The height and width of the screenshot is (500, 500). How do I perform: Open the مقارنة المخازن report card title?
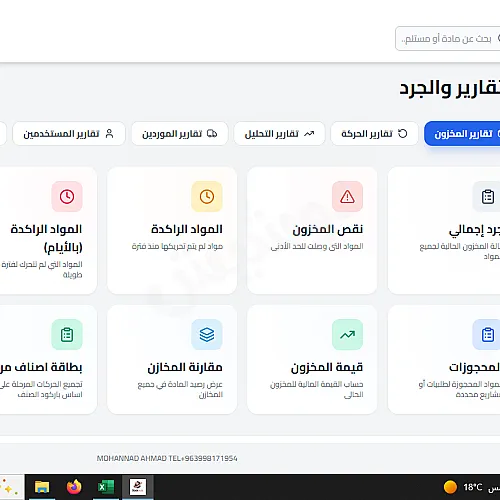pos(185,367)
